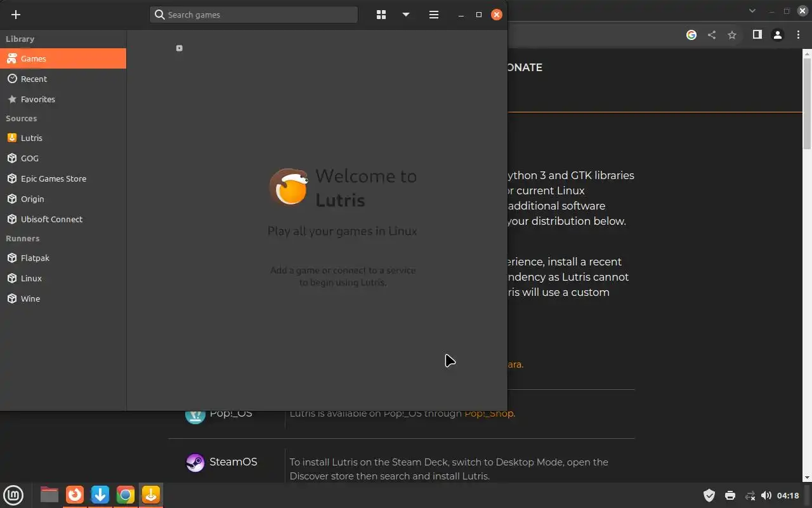
Task: Click the Pop!_Shop link
Action: [489, 413]
